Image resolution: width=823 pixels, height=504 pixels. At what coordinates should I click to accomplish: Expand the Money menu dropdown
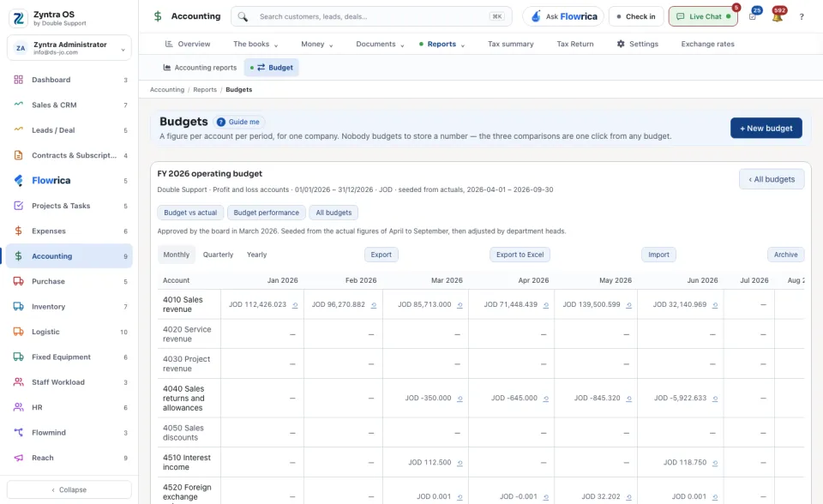pos(317,44)
